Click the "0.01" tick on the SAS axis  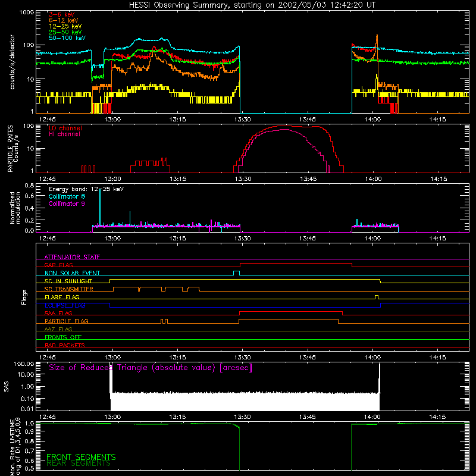(27, 409)
